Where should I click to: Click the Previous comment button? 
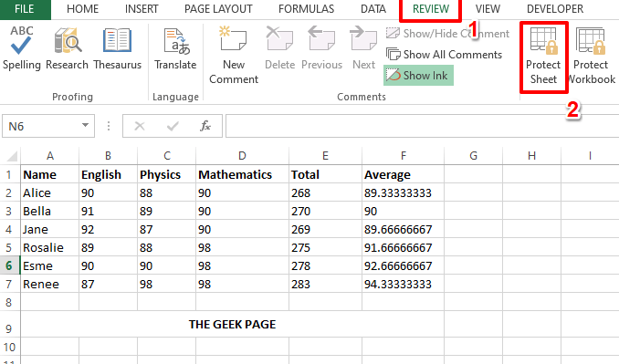(x=321, y=48)
